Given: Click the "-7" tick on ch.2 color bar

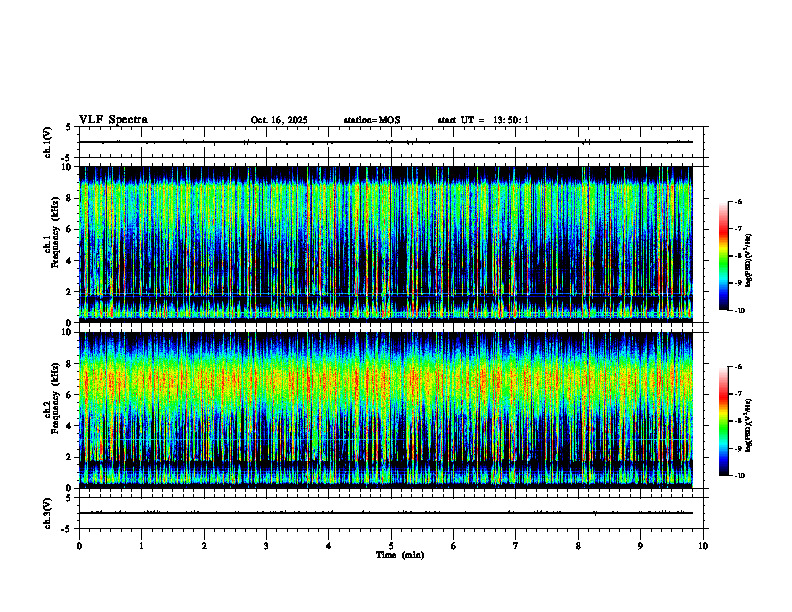Looking at the screenshot, I should 738,394.
